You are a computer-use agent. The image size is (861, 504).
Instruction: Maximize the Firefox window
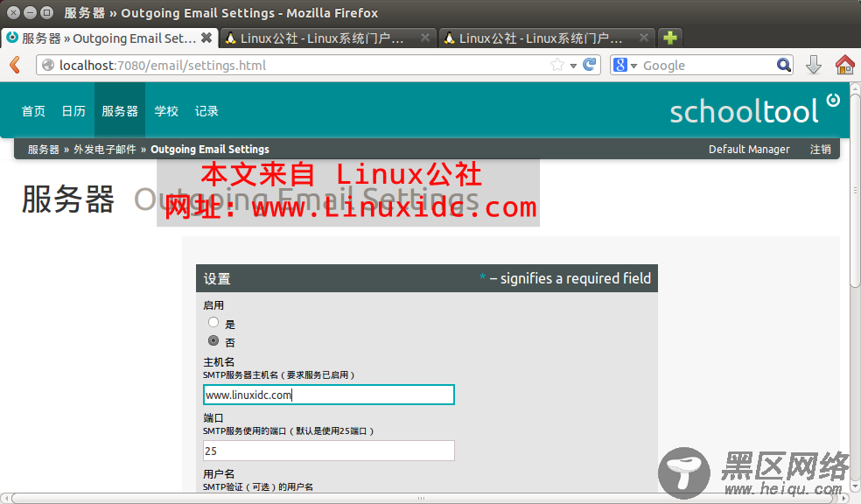(47, 12)
